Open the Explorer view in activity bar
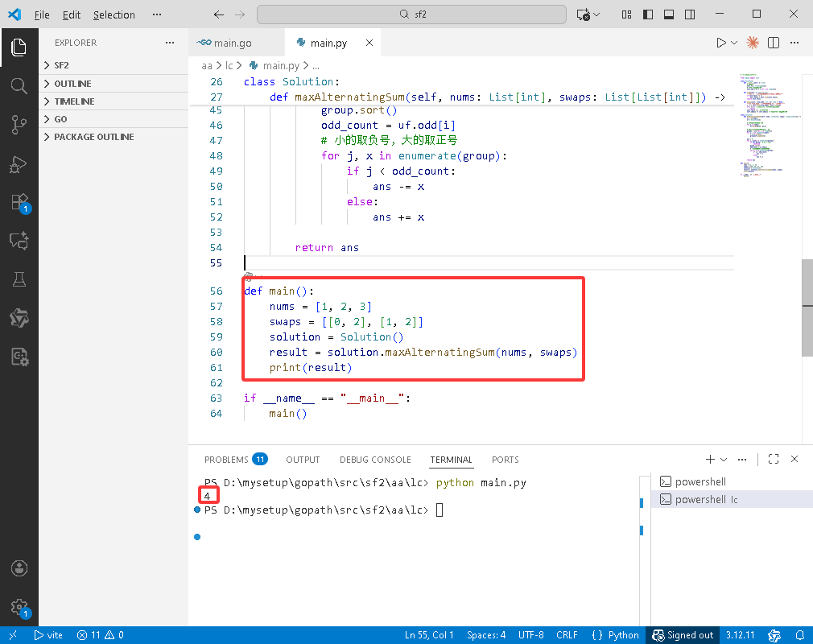Viewport: 813px width, 644px height. click(x=19, y=47)
